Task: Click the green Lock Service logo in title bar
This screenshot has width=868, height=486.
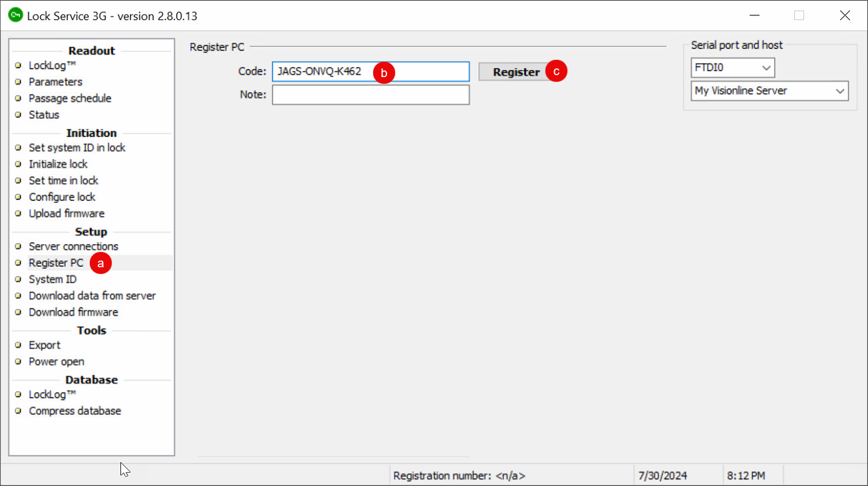Action: coord(15,15)
